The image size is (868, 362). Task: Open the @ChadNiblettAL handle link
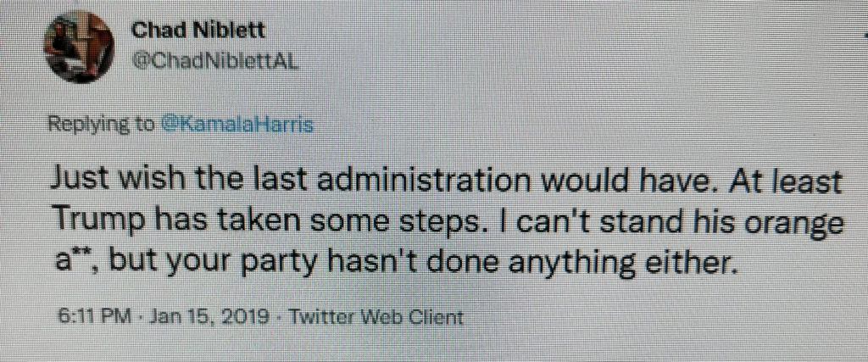point(217,62)
